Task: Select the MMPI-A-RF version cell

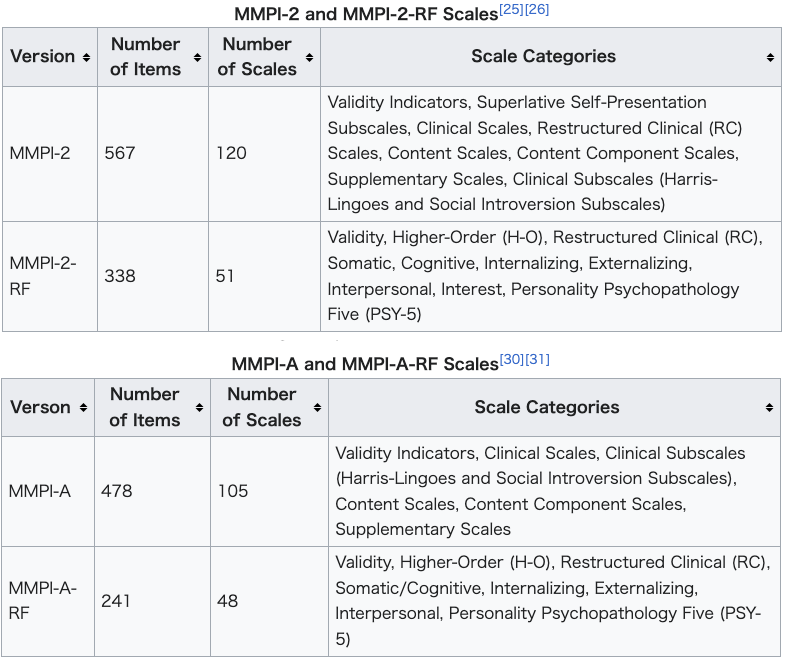Action: tap(48, 601)
